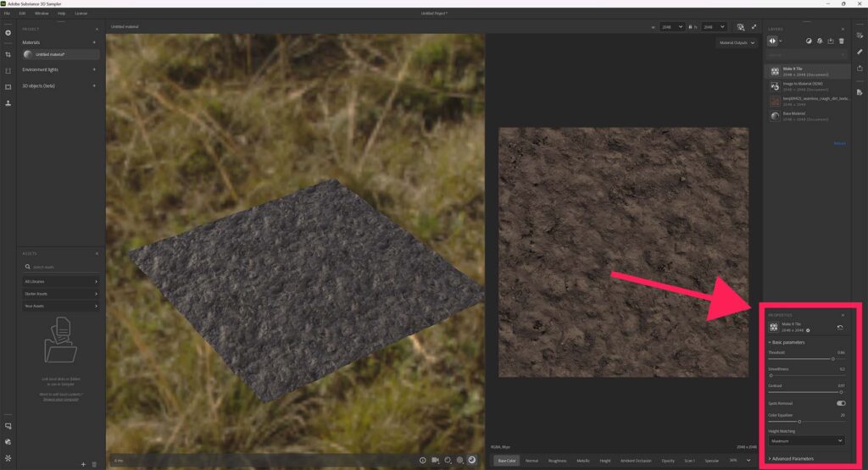Select the Transform tool in left toolbar

8,87
